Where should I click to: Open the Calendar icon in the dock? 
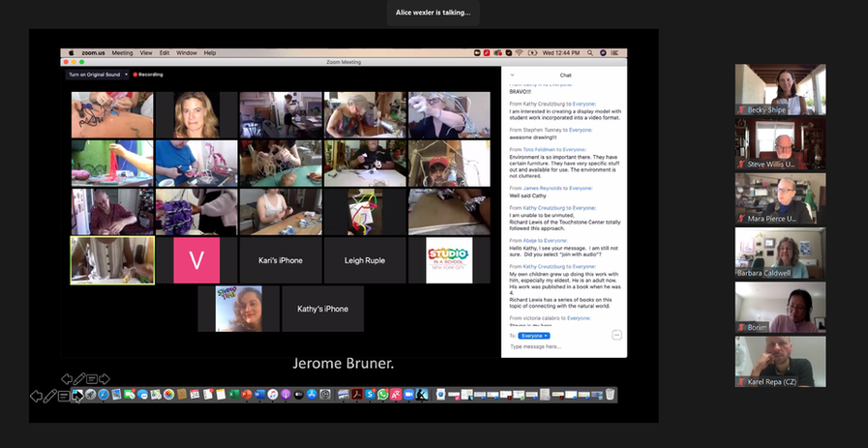(195, 394)
